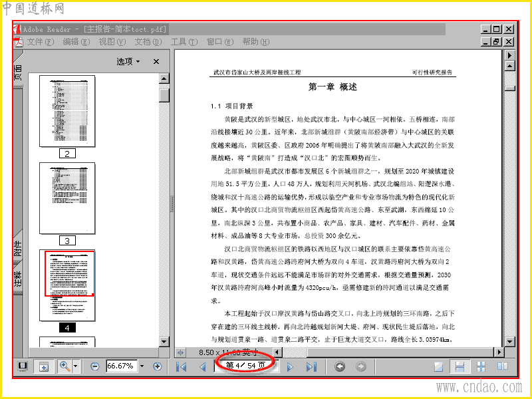Image resolution: width=532 pixels, height=399 pixels.
Task: Click the zoom out minus button
Action: pyautogui.click(x=95, y=366)
